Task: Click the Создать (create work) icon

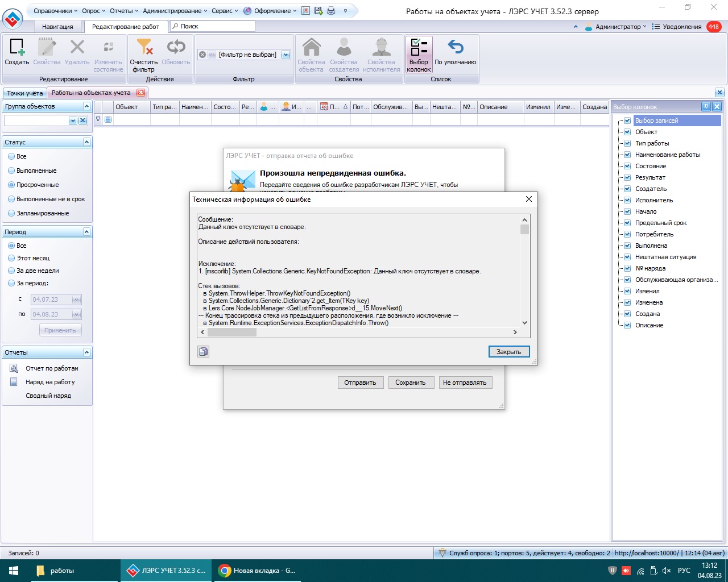Action: pyautogui.click(x=17, y=47)
